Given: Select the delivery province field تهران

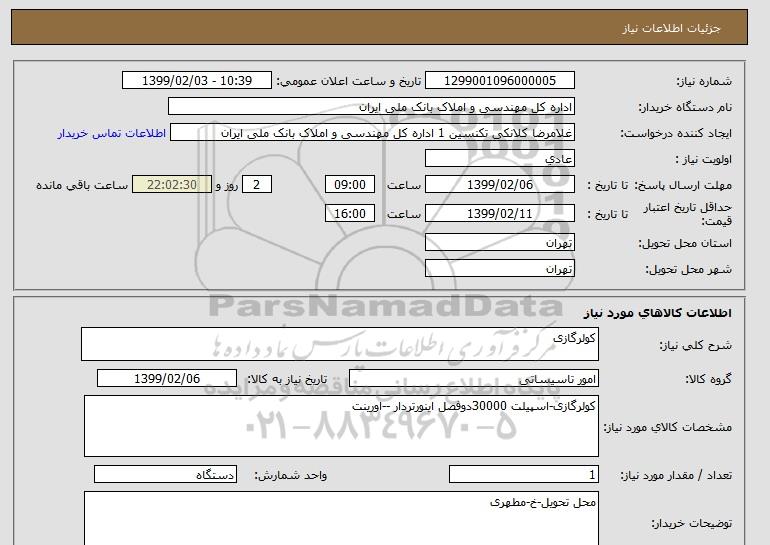Looking at the screenshot, I should [x=499, y=243].
